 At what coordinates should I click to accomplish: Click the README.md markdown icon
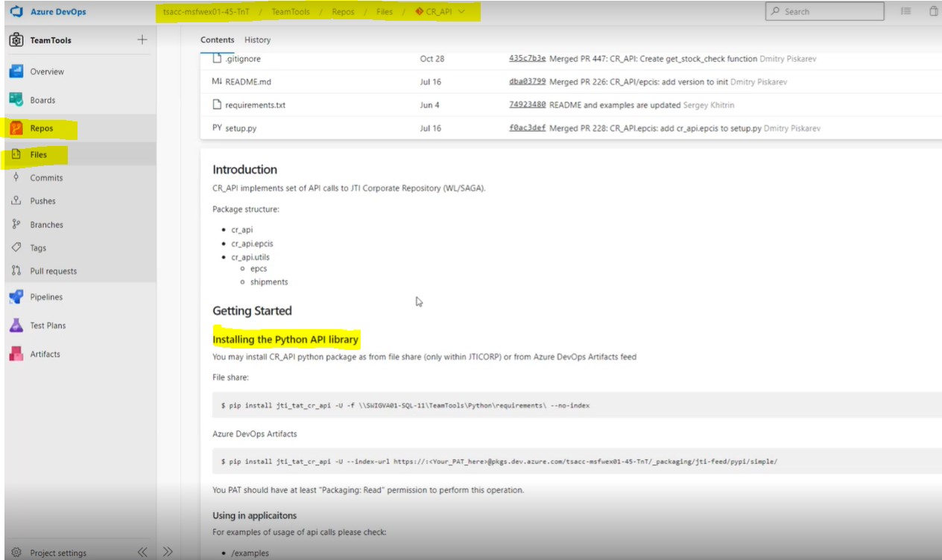point(218,81)
